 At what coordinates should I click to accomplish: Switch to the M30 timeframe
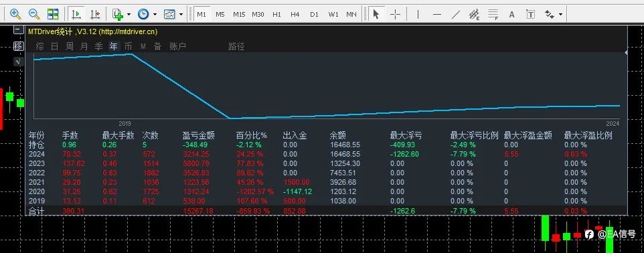(x=258, y=14)
